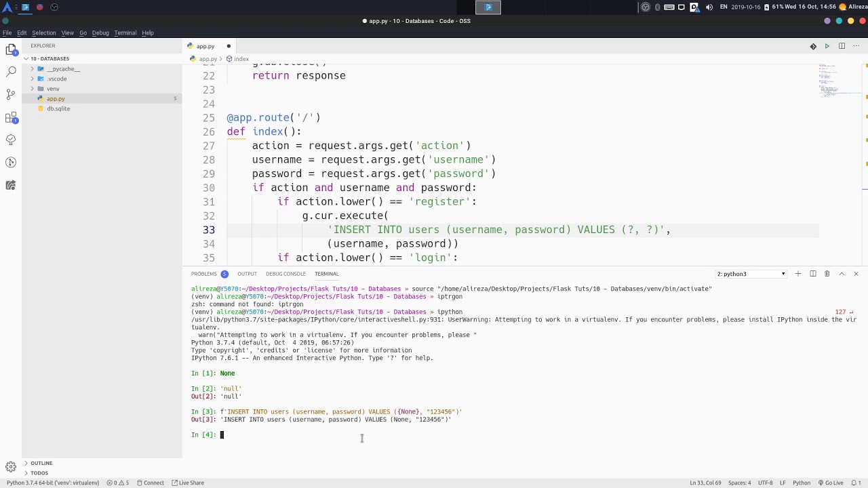
Task: Click the git diff icon in editor toolbar
Action: (x=813, y=46)
